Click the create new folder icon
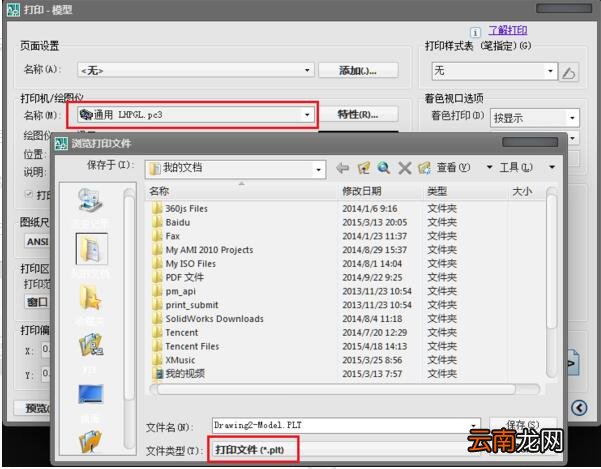This screenshot has width=601, height=469. click(424, 168)
